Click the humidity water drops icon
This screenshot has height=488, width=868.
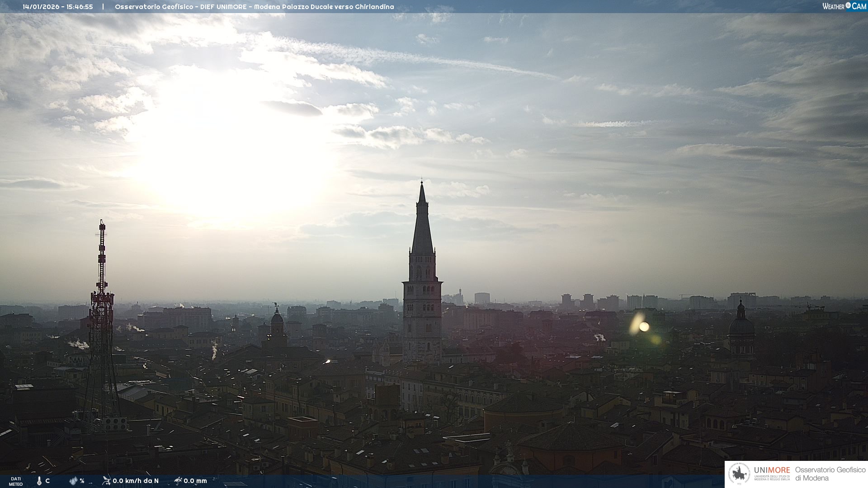73,481
